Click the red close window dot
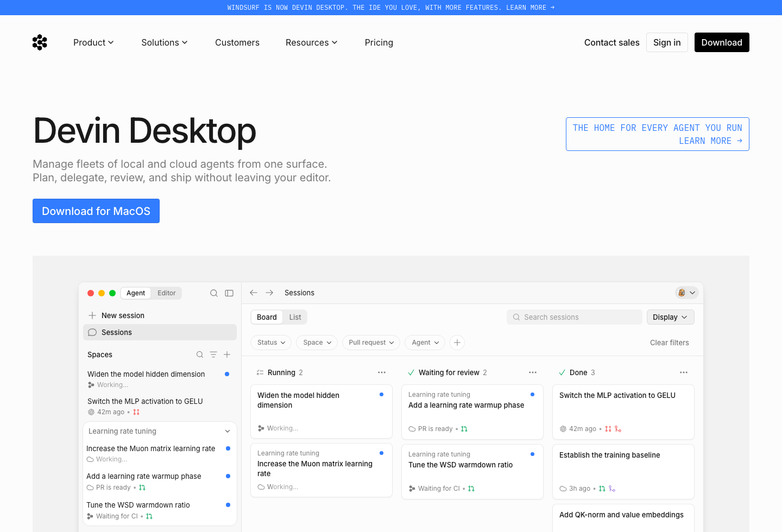This screenshot has height=532, width=782. tap(91, 293)
